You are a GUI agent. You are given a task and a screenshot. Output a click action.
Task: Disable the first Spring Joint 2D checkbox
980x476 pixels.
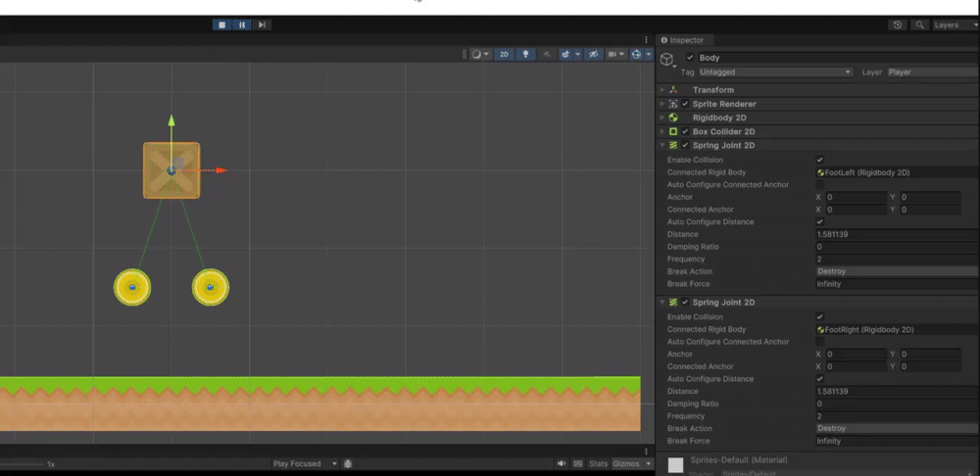(686, 145)
